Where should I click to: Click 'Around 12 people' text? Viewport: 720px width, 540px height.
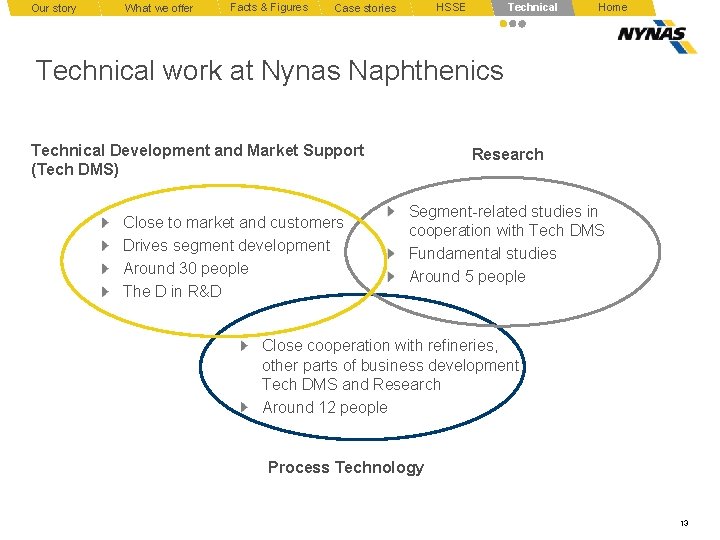[325, 407]
